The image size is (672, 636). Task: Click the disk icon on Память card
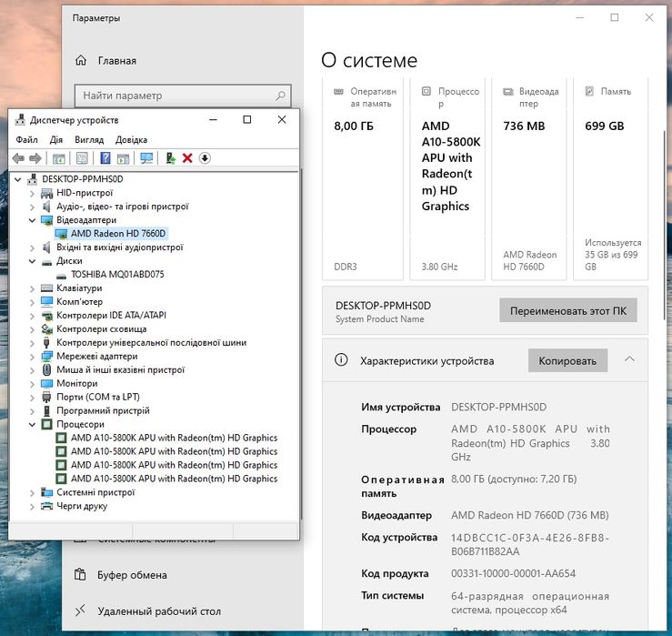[590, 91]
